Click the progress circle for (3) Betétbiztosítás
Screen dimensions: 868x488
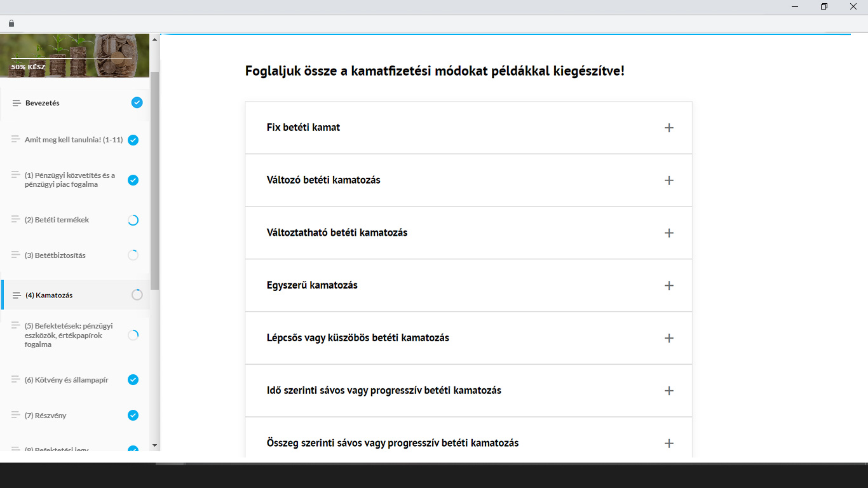pos(133,255)
